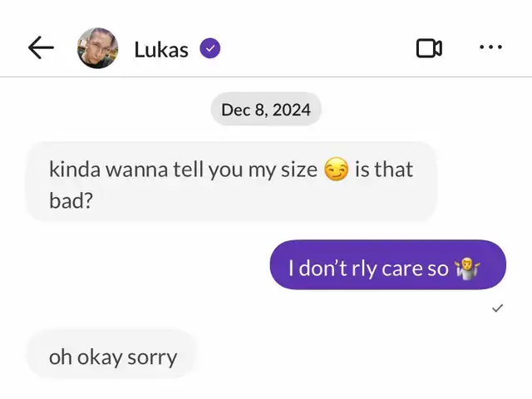
Task: Click the gray message sent checkmark
Action: coord(497,308)
